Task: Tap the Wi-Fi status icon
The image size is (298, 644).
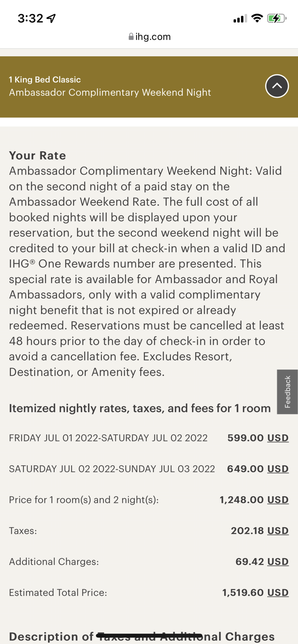Action: coord(257,18)
